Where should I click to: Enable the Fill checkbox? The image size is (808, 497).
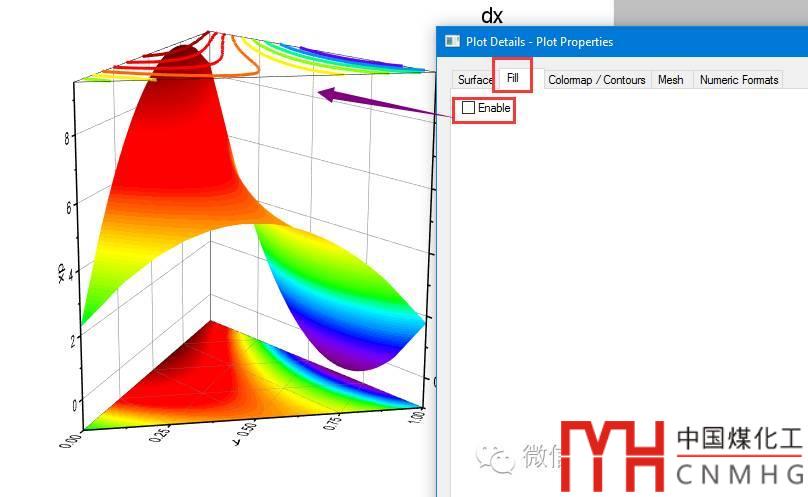pos(469,108)
